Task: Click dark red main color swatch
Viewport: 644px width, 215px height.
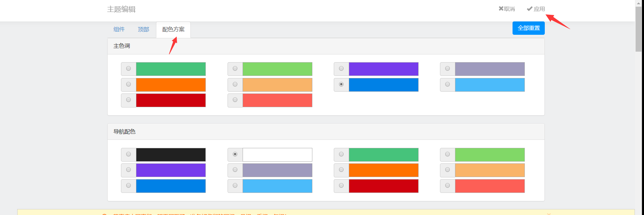Action: point(171,100)
